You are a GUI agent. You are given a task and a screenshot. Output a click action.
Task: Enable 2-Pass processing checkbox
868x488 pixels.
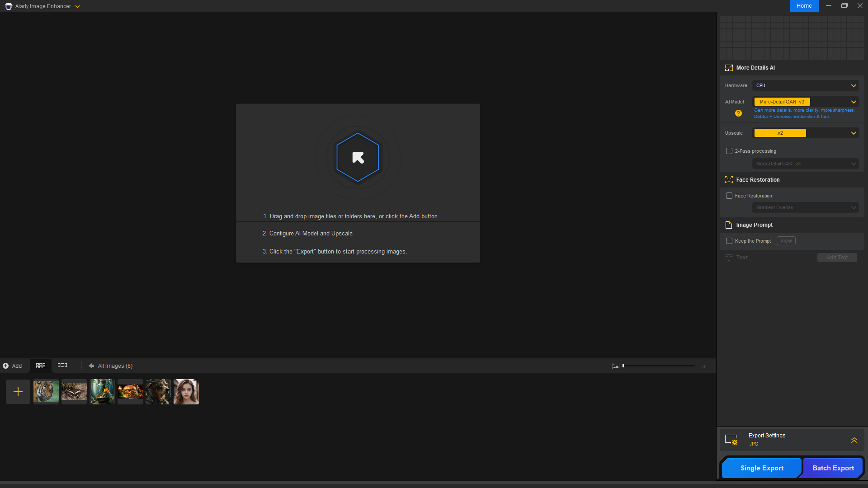729,151
